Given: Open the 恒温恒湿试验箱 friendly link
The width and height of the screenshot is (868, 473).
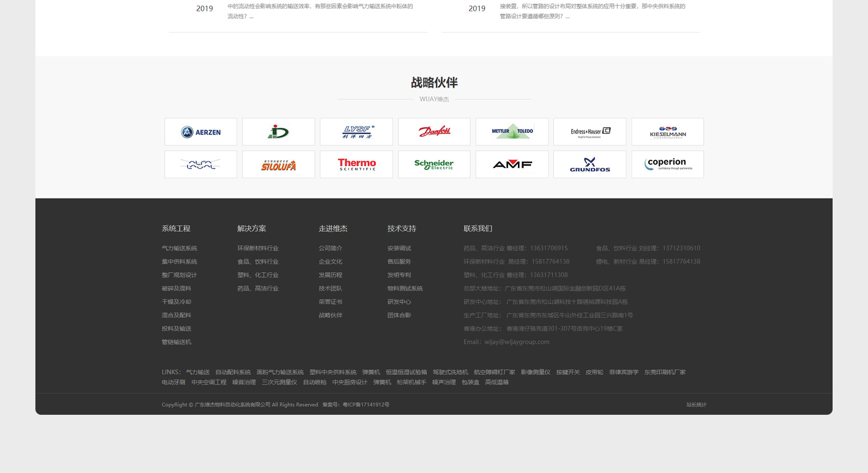Looking at the screenshot, I should [x=406, y=372].
